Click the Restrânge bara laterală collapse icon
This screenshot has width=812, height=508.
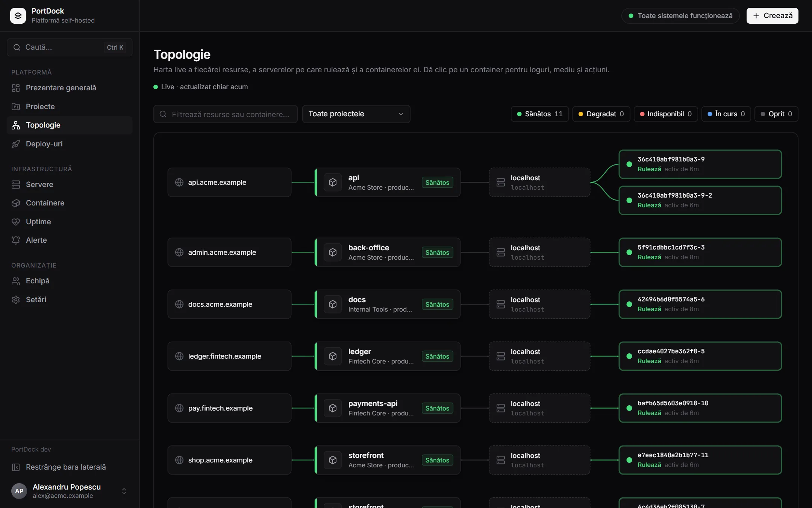coord(16,467)
